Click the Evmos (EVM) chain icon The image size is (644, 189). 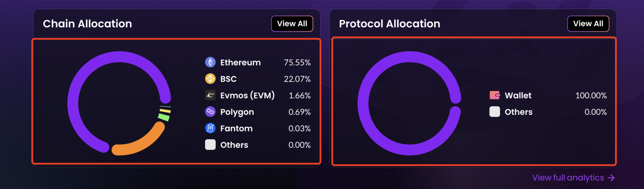pos(210,95)
